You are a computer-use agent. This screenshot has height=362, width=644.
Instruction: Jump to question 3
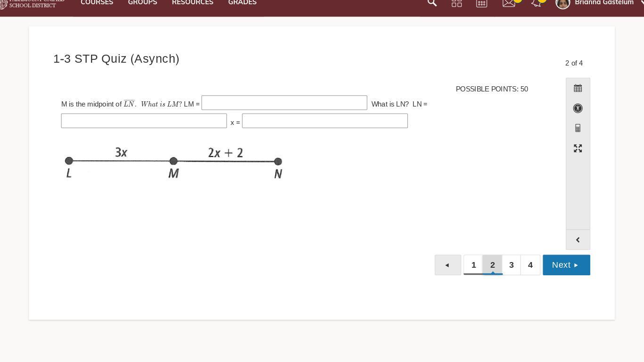(x=512, y=265)
